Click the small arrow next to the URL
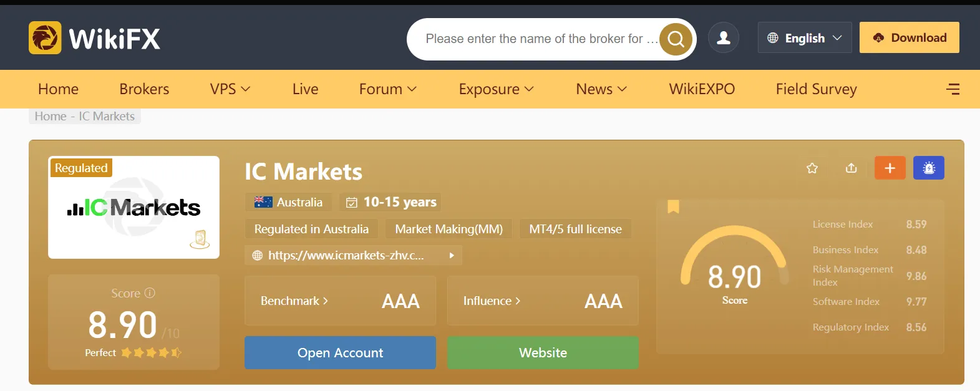The height and width of the screenshot is (391, 980). click(452, 255)
